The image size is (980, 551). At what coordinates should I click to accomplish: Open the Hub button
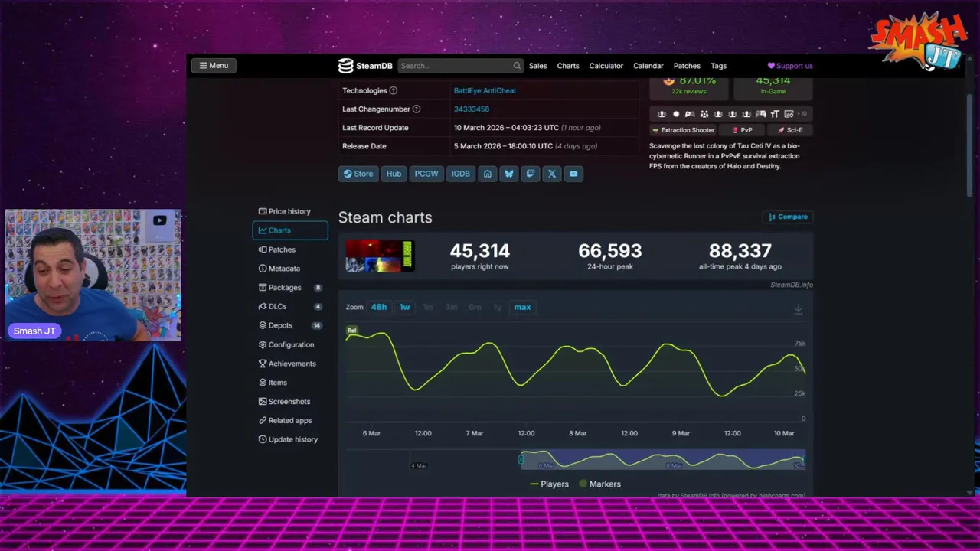pos(394,174)
